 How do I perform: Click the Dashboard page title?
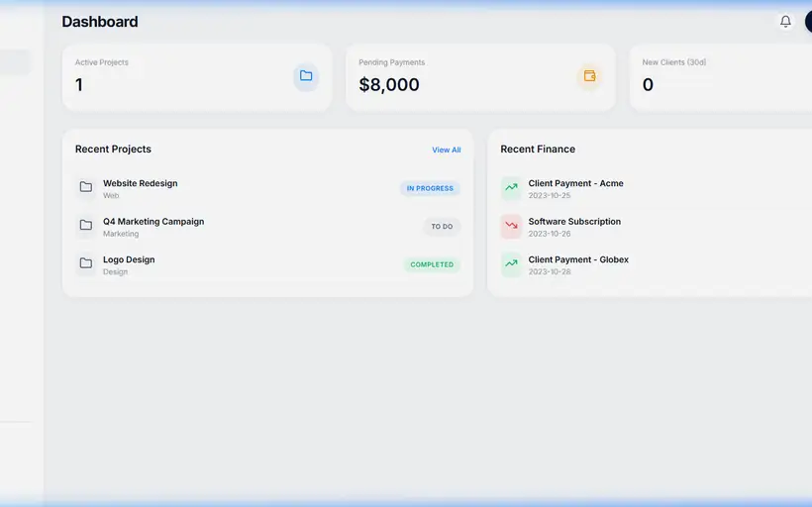pos(100,22)
